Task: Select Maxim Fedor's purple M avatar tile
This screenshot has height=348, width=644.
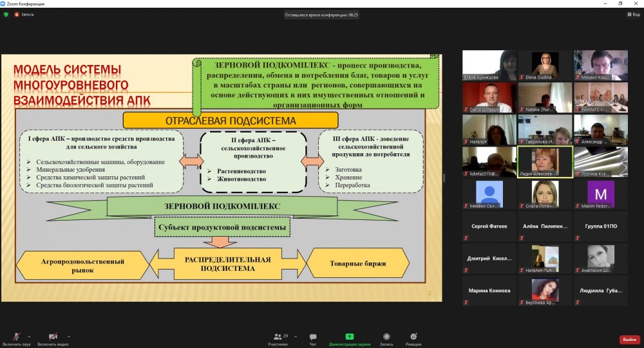Action: [601, 194]
